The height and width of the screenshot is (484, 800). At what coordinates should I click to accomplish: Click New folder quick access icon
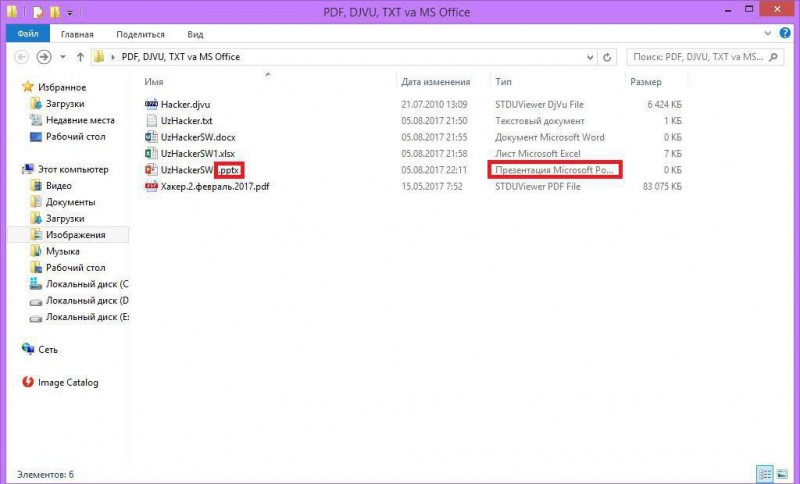click(55, 11)
